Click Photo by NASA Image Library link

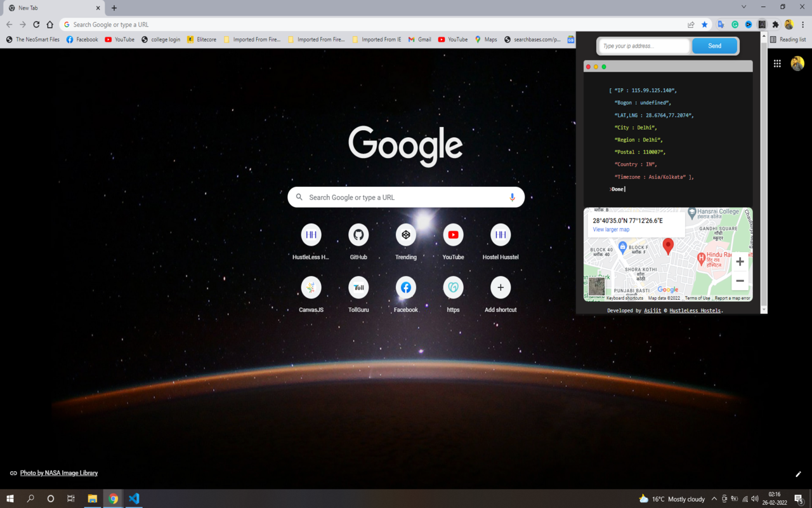tap(59, 473)
